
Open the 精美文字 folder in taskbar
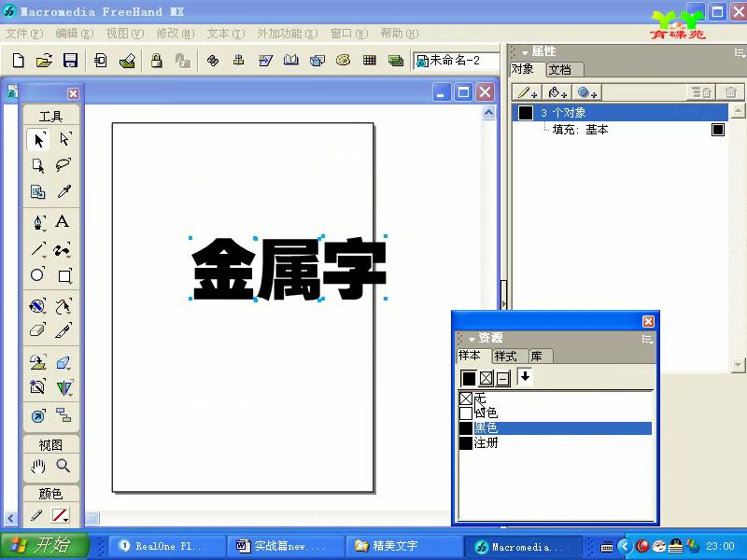point(404,546)
